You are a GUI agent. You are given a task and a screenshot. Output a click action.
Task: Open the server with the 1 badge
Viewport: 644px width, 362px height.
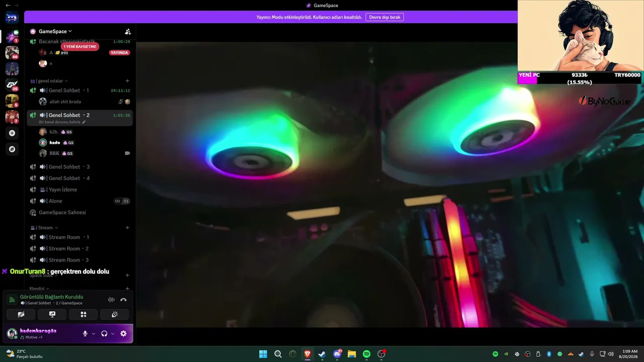12,36
